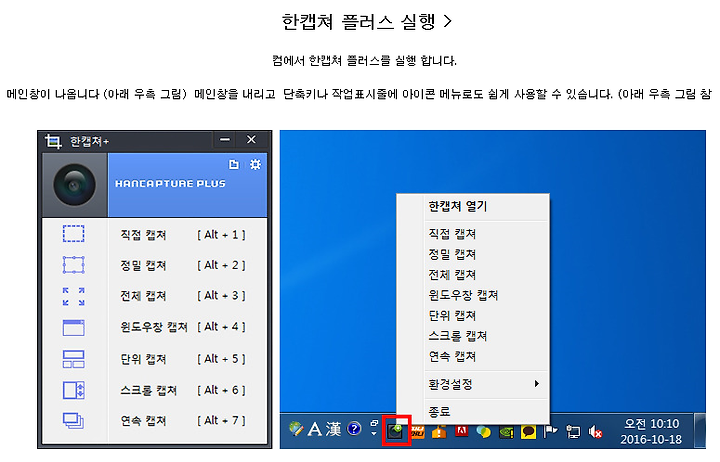
Task: Select the 정밀 캡쳐 precise rectangle icon
Action: (73, 265)
